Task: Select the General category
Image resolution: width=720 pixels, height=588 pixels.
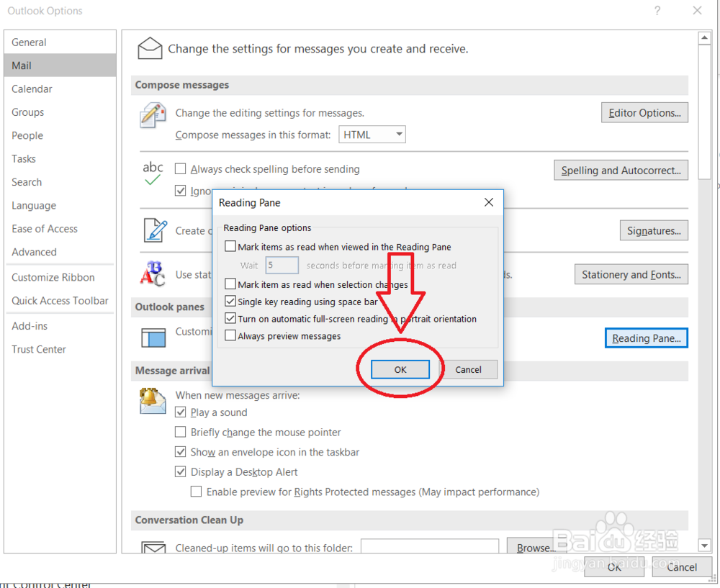Action: click(60, 42)
